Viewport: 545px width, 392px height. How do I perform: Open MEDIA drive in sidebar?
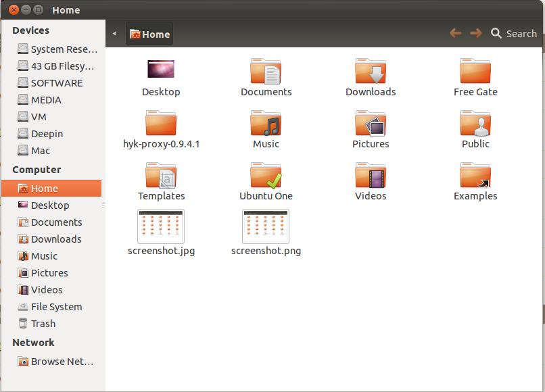[x=51, y=100]
